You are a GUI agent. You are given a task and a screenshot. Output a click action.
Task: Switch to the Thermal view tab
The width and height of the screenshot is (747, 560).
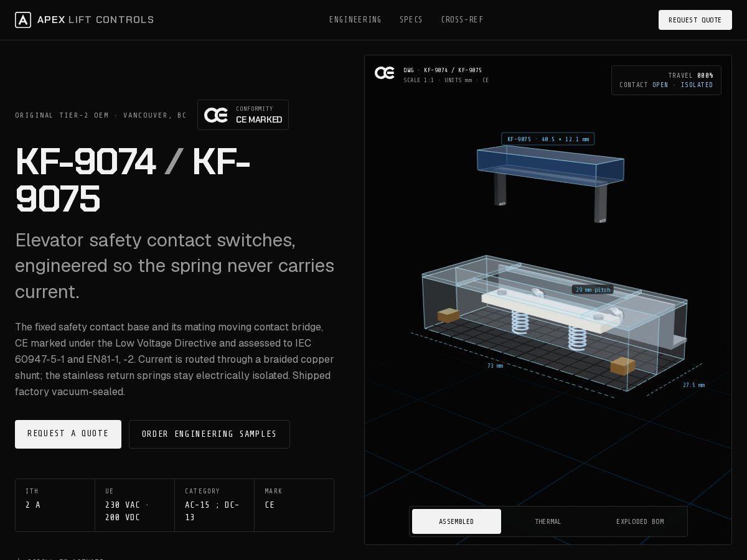[x=548, y=521]
